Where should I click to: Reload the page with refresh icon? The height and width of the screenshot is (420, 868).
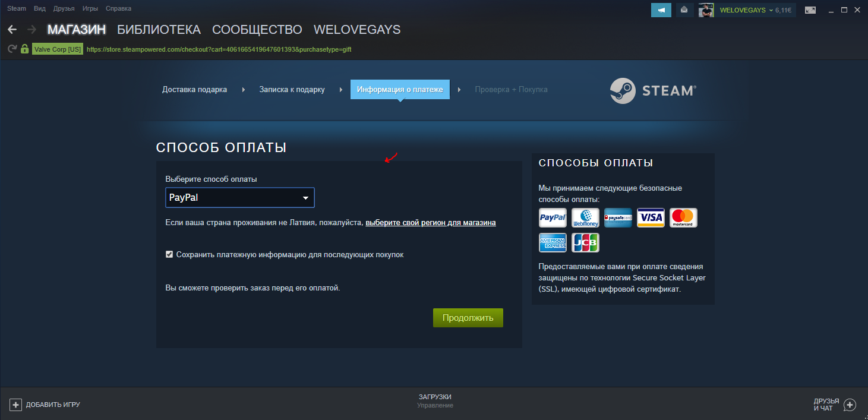(11, 49)
